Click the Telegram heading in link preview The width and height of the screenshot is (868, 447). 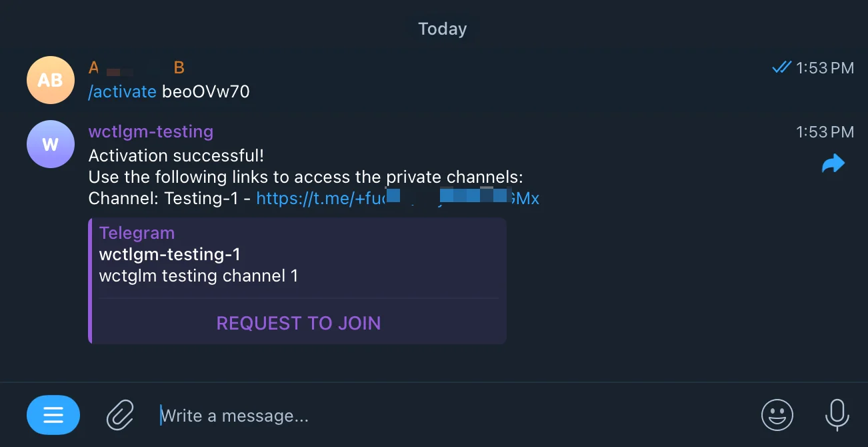pyautogui.click(x=137, y=233)
